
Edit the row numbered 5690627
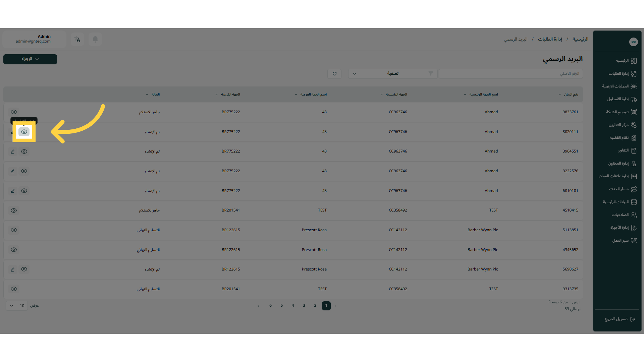click(13, 269)
